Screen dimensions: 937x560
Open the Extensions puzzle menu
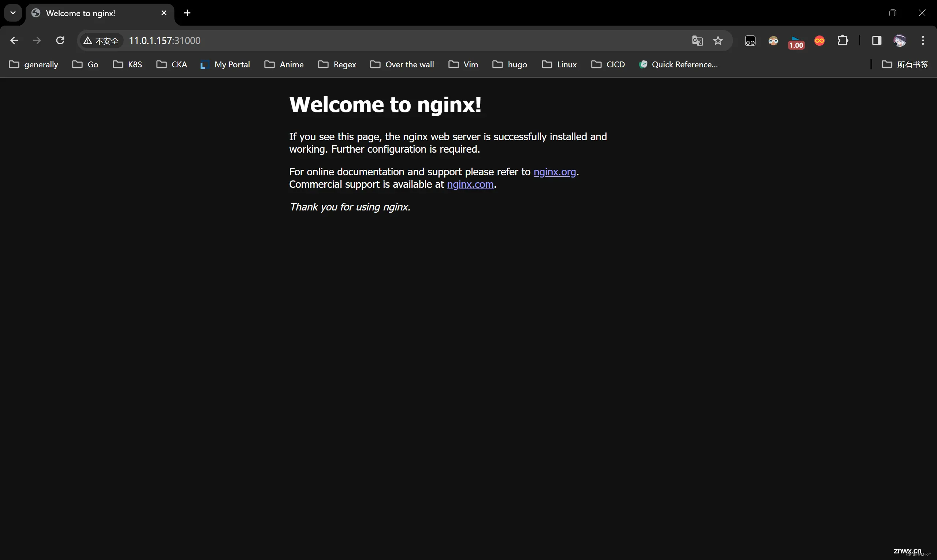click(x=842, y=40)
